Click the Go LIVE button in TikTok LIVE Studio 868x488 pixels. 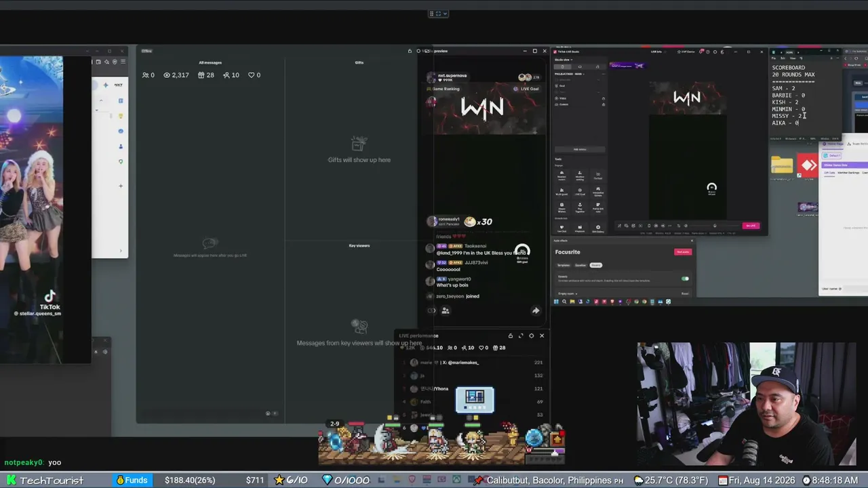point(751,226)
